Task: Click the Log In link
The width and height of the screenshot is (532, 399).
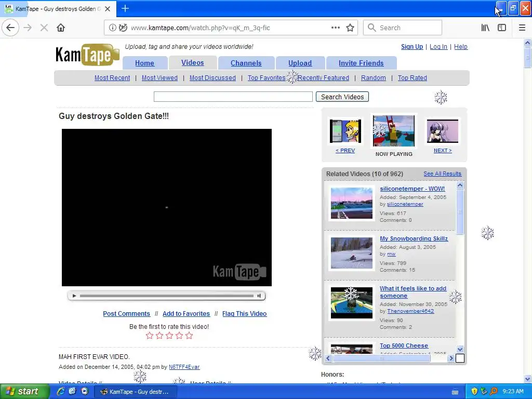Action: (x=438, y=46)
